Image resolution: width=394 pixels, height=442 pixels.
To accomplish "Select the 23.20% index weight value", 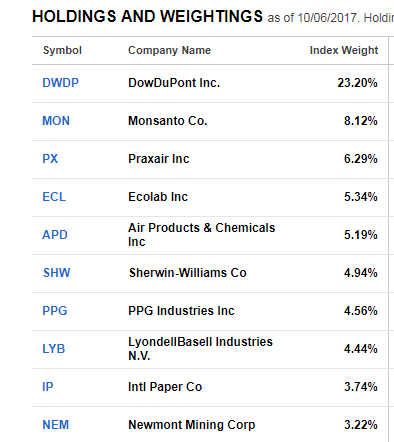I will (x=357, y=83).
